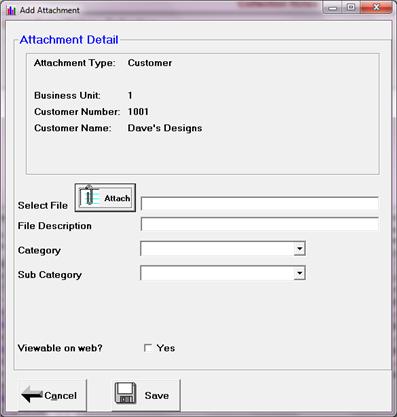Click the Attachment Type: label
The image size is (397, 417).
(x=75, y=63)
